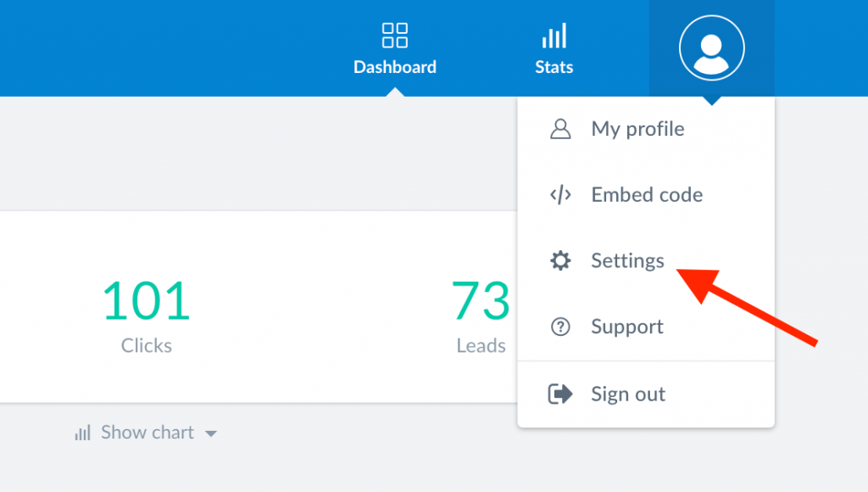Expand the Show chart dropdown arrow
The width and height of the screenshot is (868, 492).
click(x=210, y=433)
